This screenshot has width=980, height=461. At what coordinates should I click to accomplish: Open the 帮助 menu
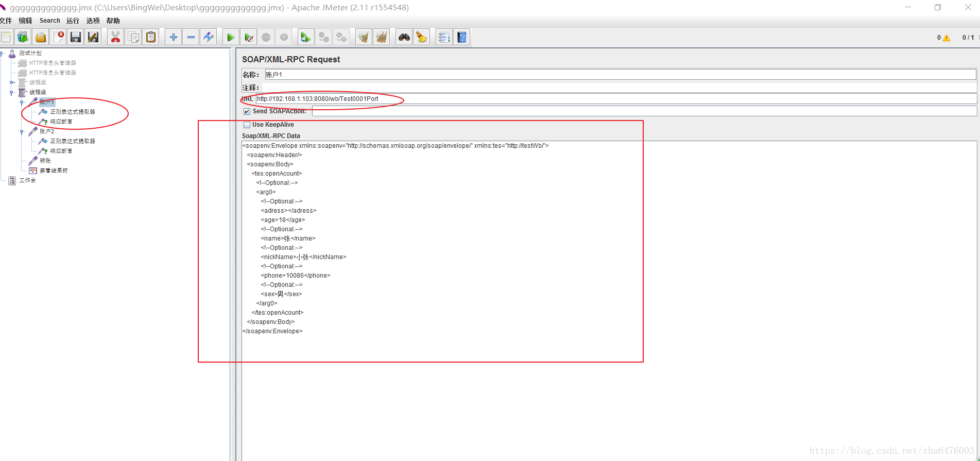[113, 21]
